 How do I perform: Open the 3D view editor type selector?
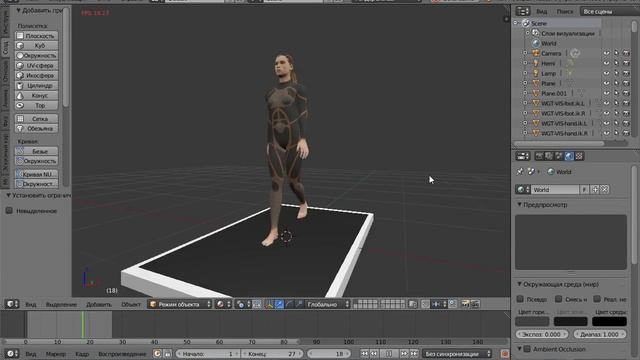[12, 304]
